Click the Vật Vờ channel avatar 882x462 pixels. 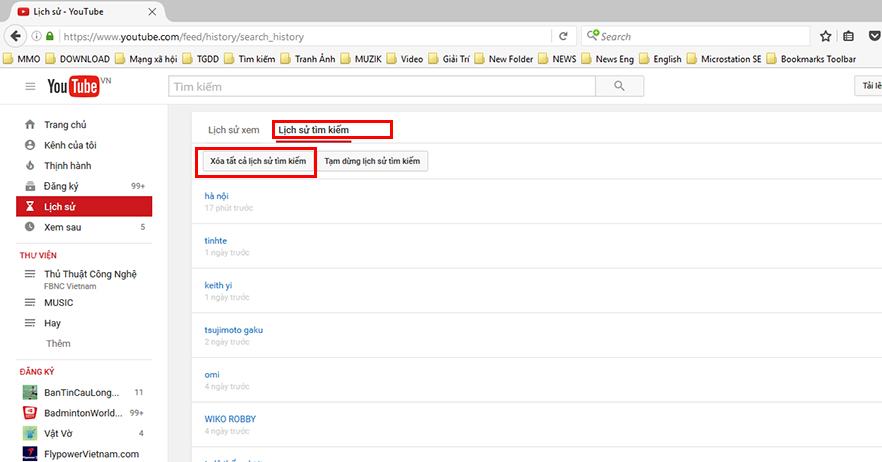coord(30,433)
